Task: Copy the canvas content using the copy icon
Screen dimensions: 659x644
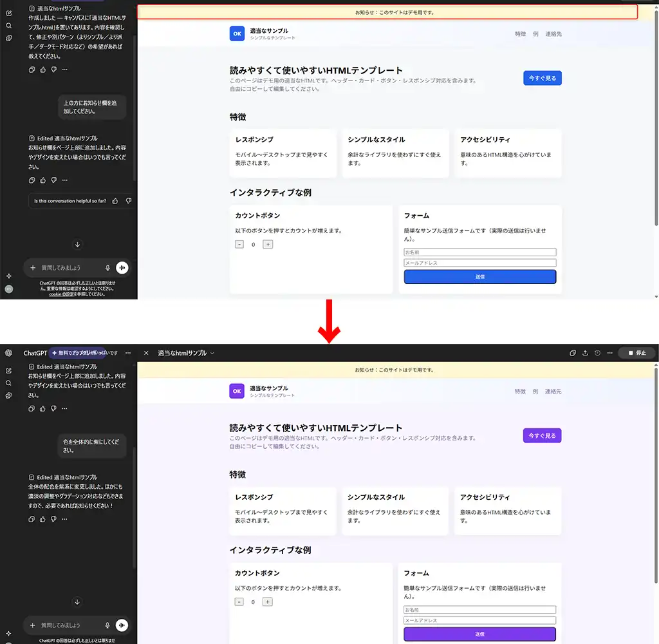Action: [x=573, y=353]
